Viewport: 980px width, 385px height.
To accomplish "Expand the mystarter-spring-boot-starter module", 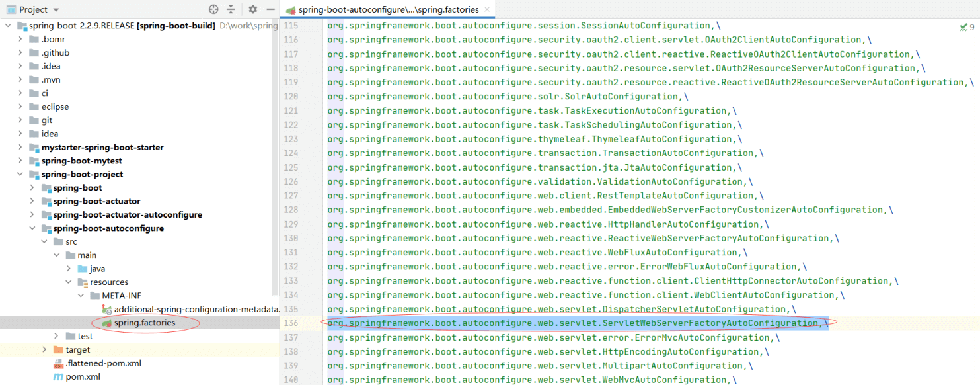I will tap(21, 148).
